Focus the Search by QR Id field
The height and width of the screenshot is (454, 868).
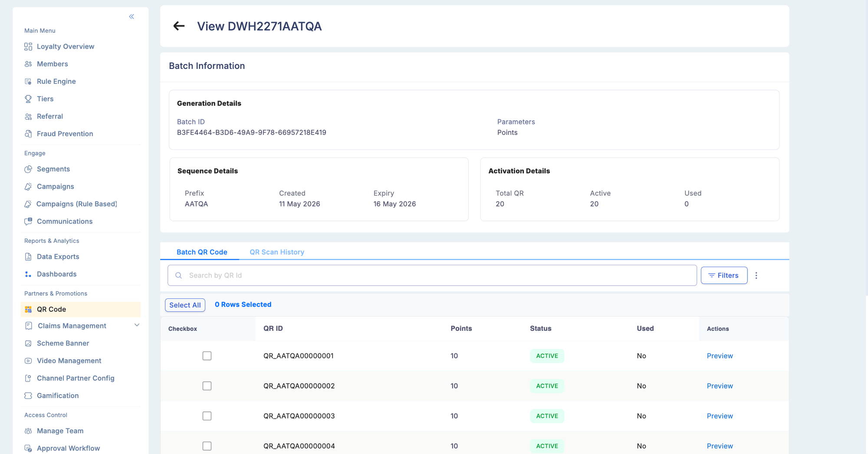[432, 275]
